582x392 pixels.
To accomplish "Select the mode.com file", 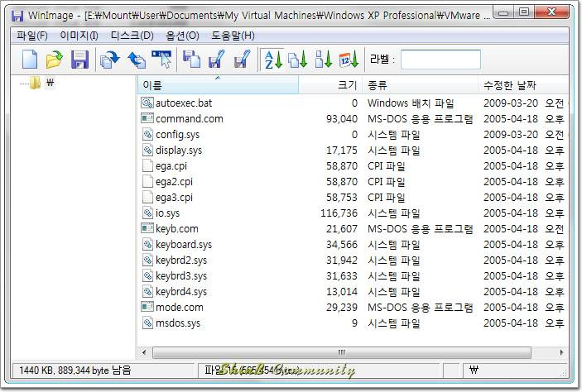I will pos(180,307).
